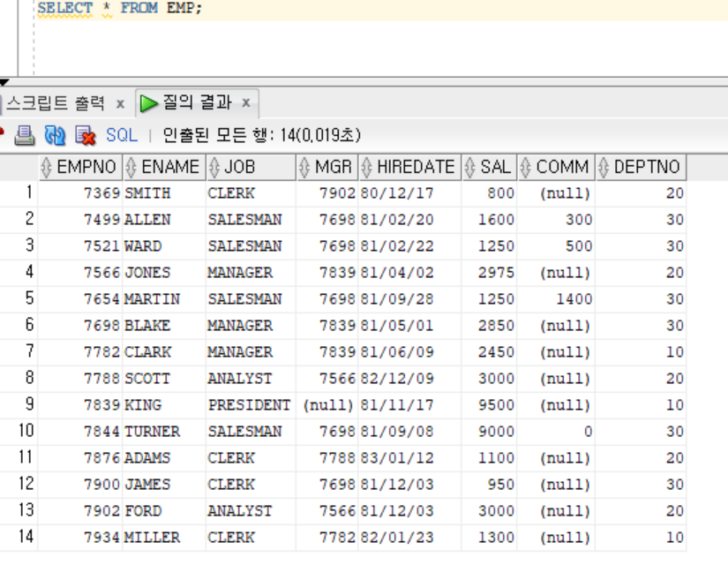Click the SQL link in results toolbar
Image resolution: width=728 pixels, height=565 pixels.
click(122, 135)
